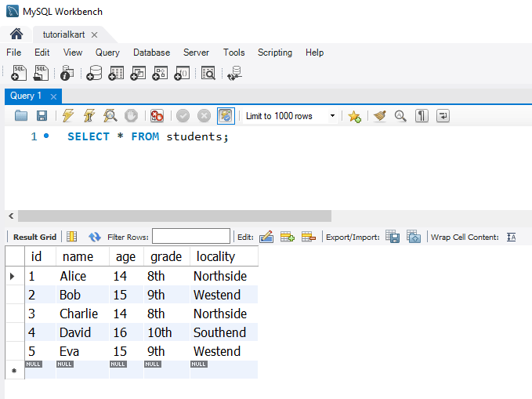The width and height of the screenshot is (532, 399).
Task: Close the Query 1 tab
Action: pos(53,96)
